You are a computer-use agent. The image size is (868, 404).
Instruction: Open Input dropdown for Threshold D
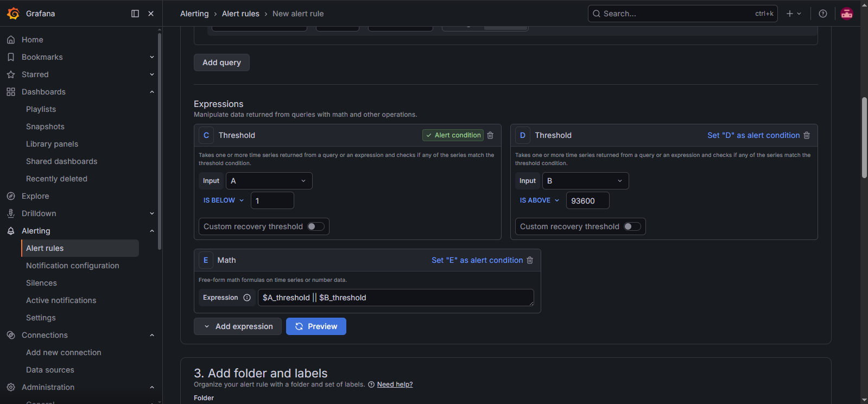click(585, 181)
